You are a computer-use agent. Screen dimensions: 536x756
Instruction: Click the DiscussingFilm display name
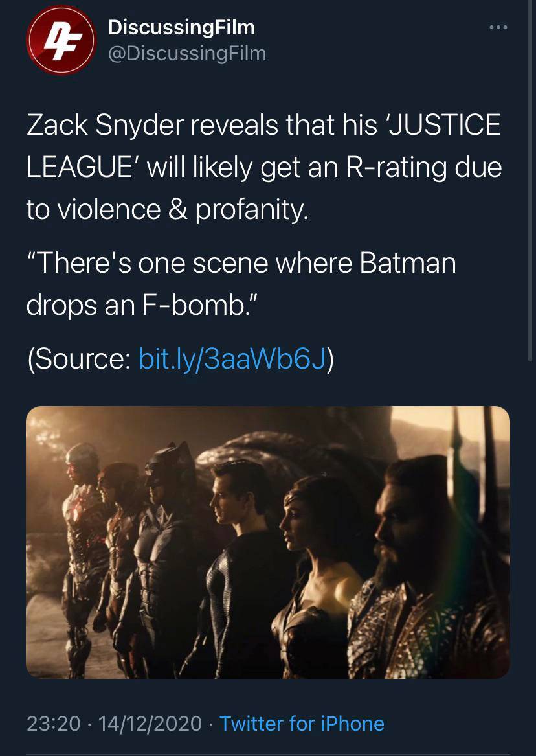(x=181, y=27)
